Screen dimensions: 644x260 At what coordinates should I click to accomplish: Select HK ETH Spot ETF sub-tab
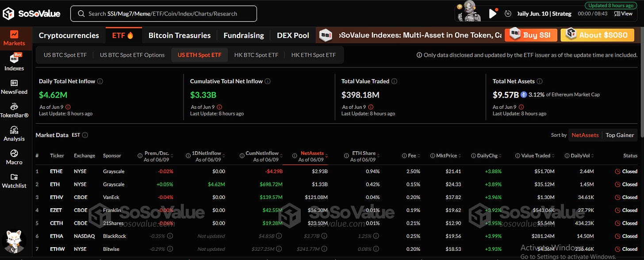point(314,55)
